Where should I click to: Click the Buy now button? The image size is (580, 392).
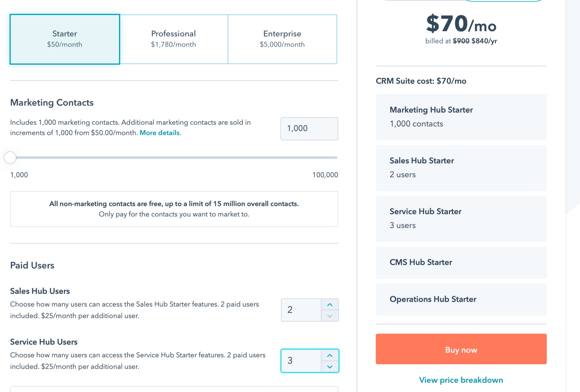coord(461,350)
